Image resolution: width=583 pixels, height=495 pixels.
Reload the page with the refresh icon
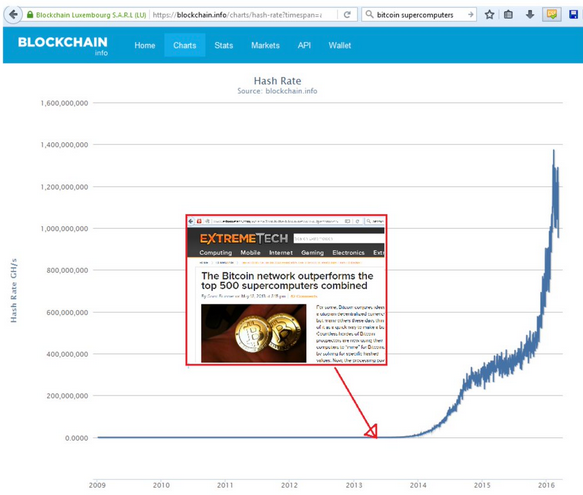click(347, 15)
